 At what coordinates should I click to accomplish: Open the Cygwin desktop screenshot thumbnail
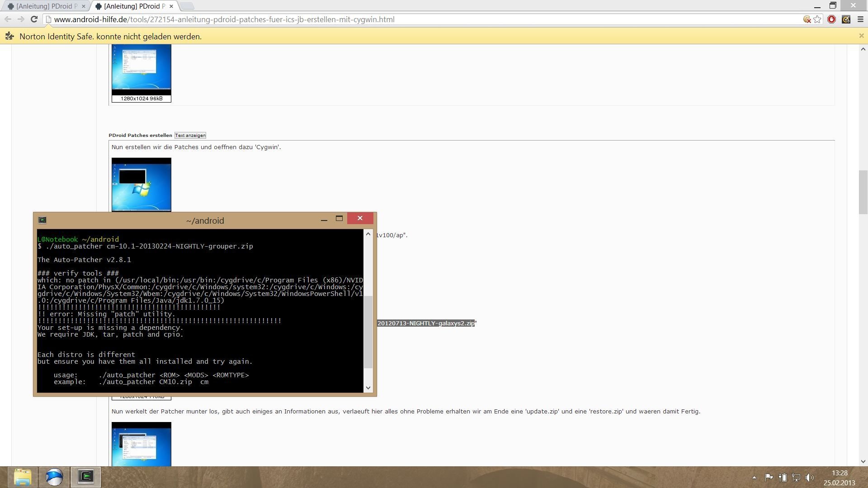pyautogui.click(x=142, y=184)
